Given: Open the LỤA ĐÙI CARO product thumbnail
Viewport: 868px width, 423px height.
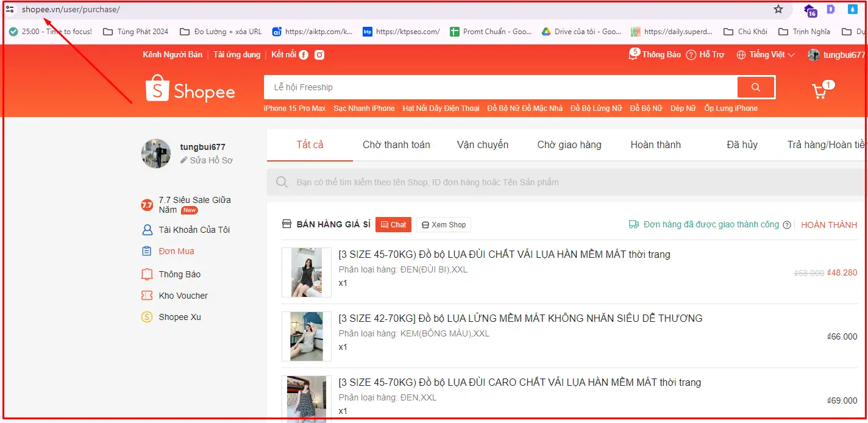Looking at the screenshot, I should [x=307, y=399].
